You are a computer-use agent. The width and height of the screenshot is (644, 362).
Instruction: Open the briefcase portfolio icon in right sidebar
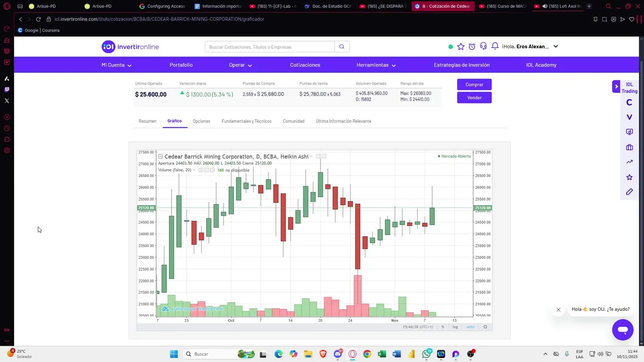pos(629,147)
